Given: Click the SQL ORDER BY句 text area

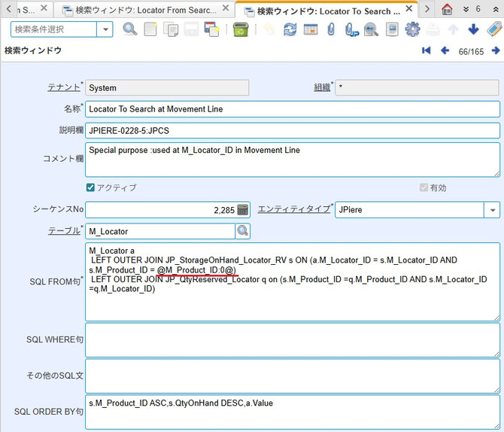Looking at the screenshot, I should [292, 412].
